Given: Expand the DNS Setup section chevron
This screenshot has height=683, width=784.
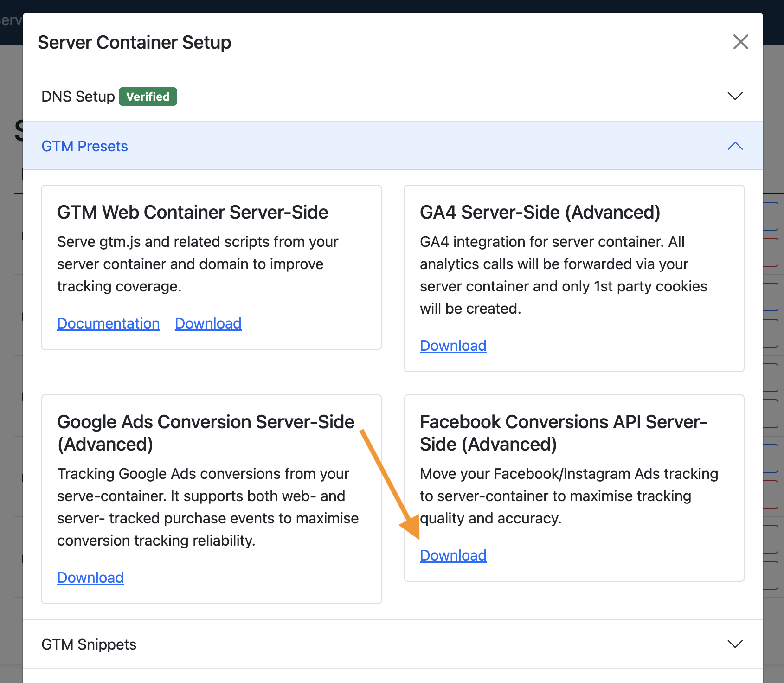Looking at the screenshot, I should [x=735, y=96].
